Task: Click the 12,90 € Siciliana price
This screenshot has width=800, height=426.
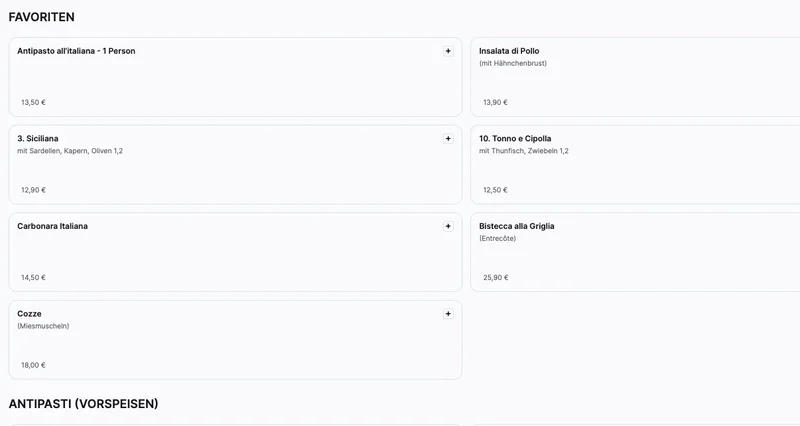Action: click(33, 190)
